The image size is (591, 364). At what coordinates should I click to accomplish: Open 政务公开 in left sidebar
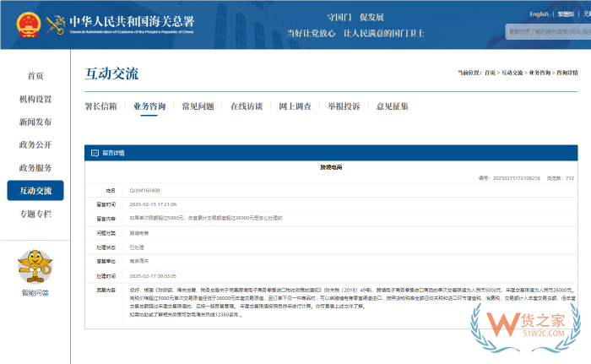click(35, 145)
